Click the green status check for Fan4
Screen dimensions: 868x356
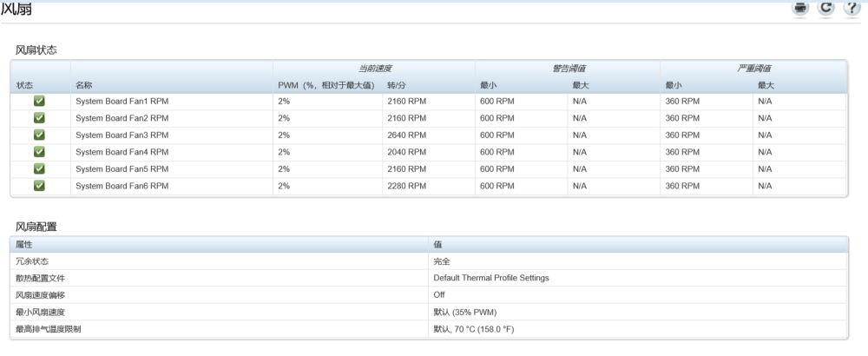39,152
